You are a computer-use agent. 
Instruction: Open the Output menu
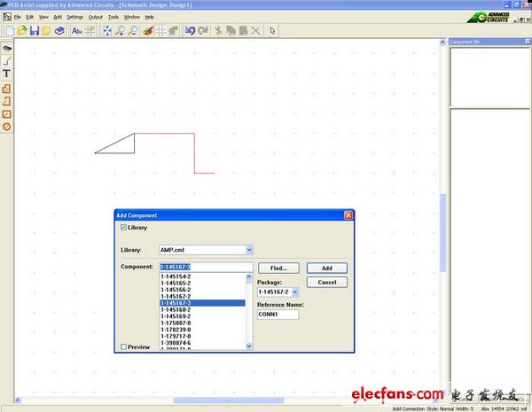click(95, 17)
